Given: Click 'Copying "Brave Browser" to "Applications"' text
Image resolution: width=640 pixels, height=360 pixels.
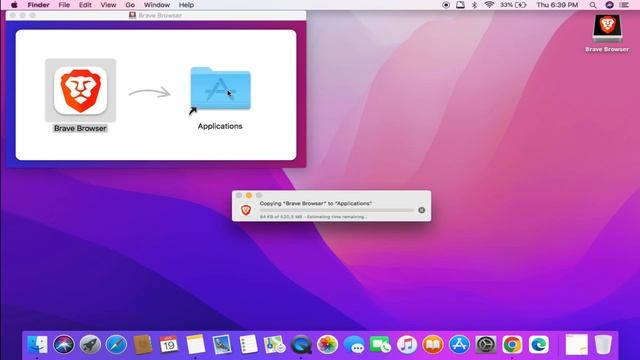Looking at the screenshot, I should click(316, 203).
